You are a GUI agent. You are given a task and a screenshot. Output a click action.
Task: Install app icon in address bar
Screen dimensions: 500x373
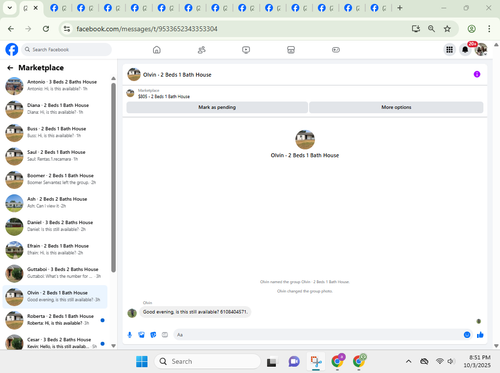tap(416, 29)
